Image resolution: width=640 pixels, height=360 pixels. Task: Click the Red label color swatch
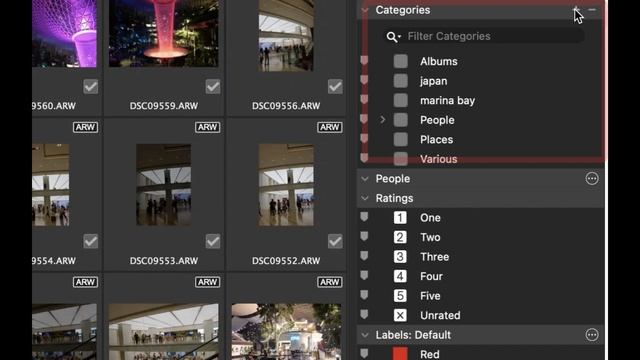[x=400, y=353]
